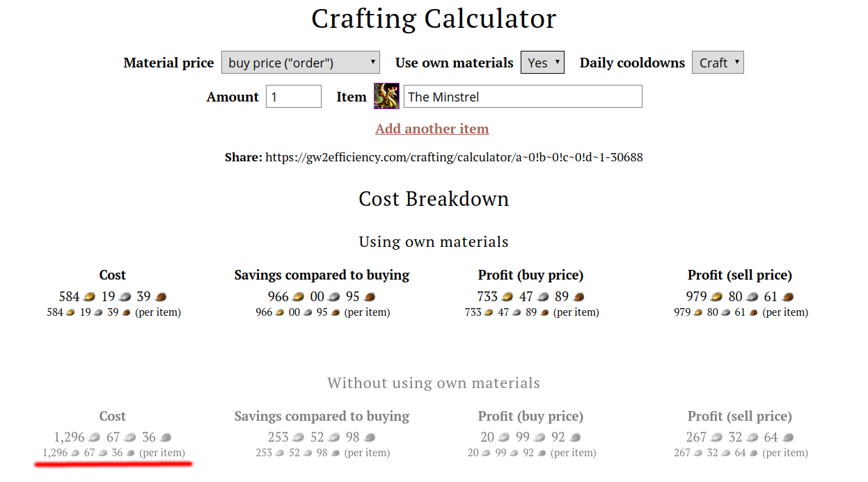Open the Material price dropdown
The height and width of the screenshot is (482, 868).
[x=300, y=62]
